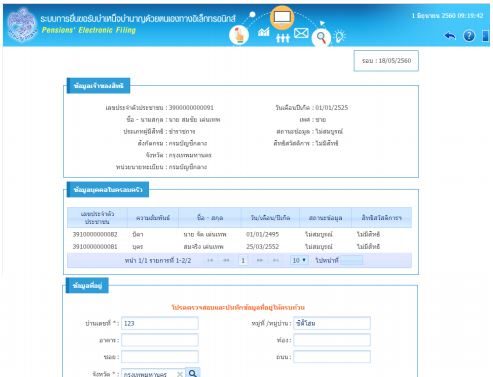Image resolution: width=493 pixels, height=377 pixels.
Task: Go to previous page of family table
Action: coord(226,260)
